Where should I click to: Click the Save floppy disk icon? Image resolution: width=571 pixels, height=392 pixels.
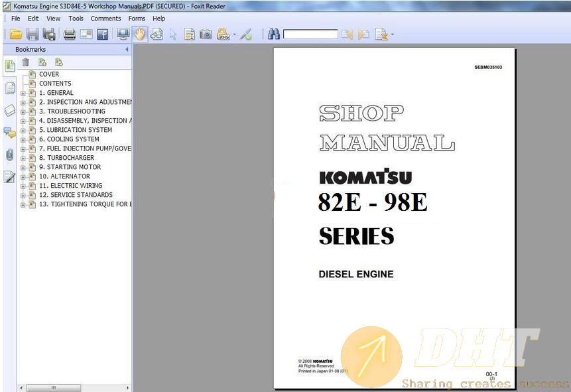[x=32, y=34]
